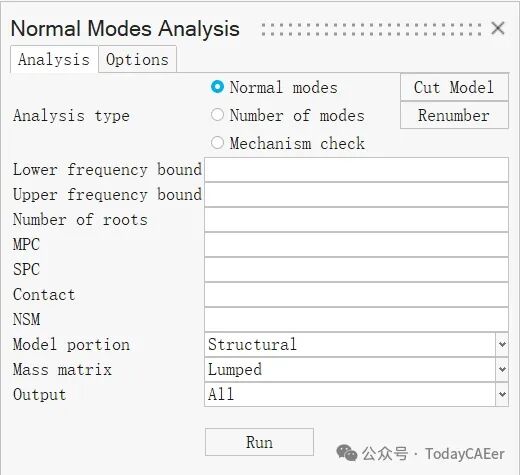Close the Normal Modes Analysis dialog

[x=498, y=28]
